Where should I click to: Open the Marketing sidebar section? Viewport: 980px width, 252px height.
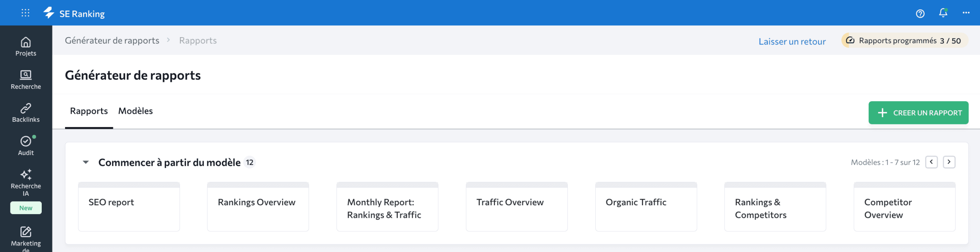pyautogui.click(x=26, y=239)
